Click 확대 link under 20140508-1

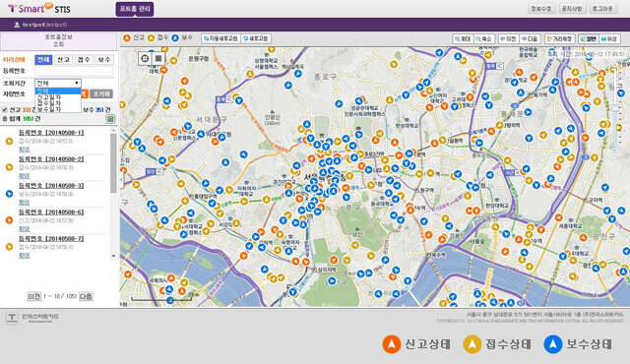point(24,150)
